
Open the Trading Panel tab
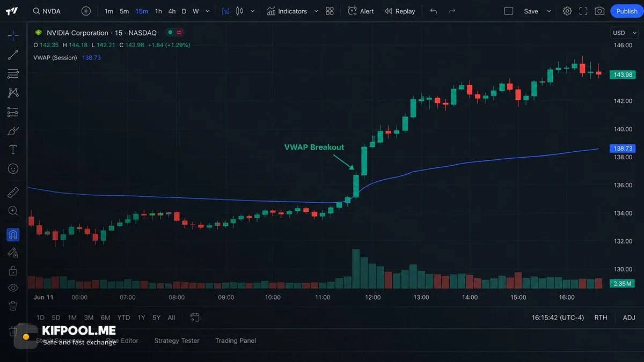(x=236, y=341)
